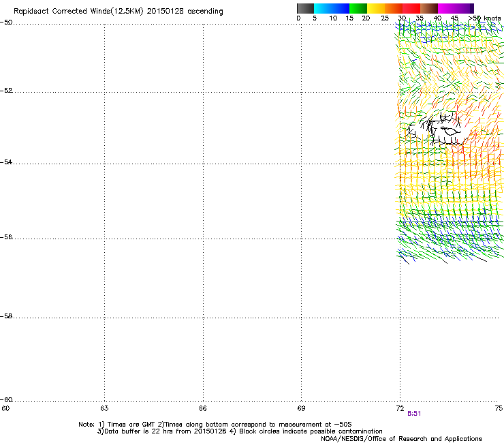The height and width of the screenshot is (443, 504).
Task: Click the brown 35-40 knots color band
Action: click(x=429, y=8)
